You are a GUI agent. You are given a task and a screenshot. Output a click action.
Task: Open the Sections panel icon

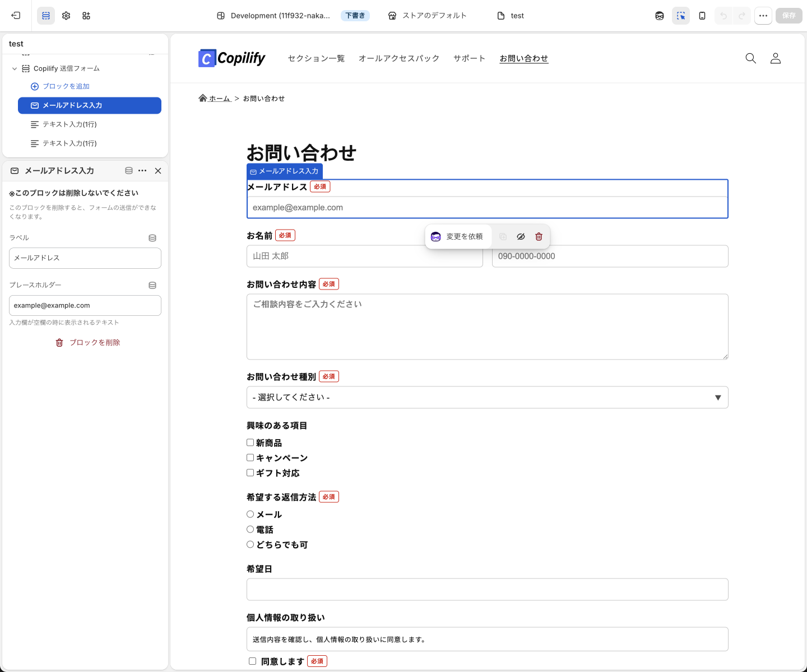pos(46,16)
